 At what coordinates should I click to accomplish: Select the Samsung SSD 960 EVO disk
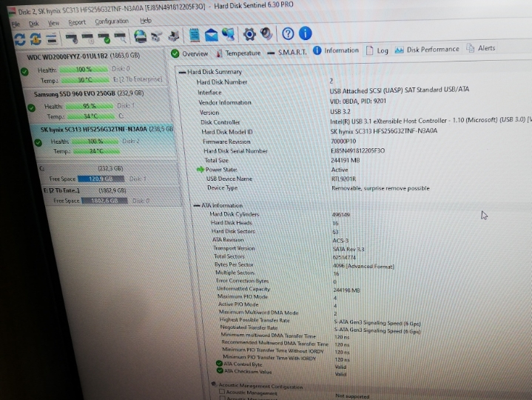coord(97,104)
